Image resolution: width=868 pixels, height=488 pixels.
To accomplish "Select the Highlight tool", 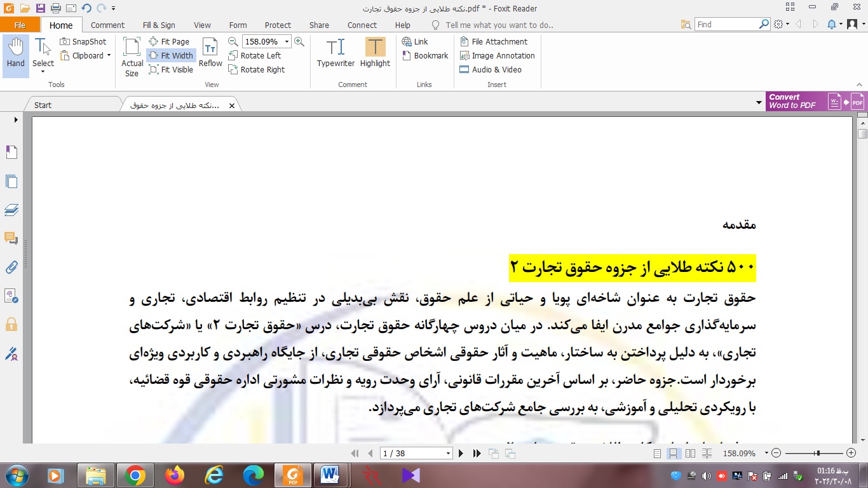I will pyautogui.click(x=375, y=53).
